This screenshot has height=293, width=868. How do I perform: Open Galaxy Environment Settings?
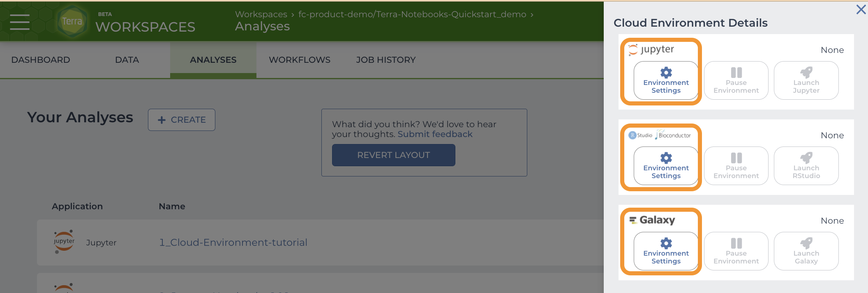(666, 251)
